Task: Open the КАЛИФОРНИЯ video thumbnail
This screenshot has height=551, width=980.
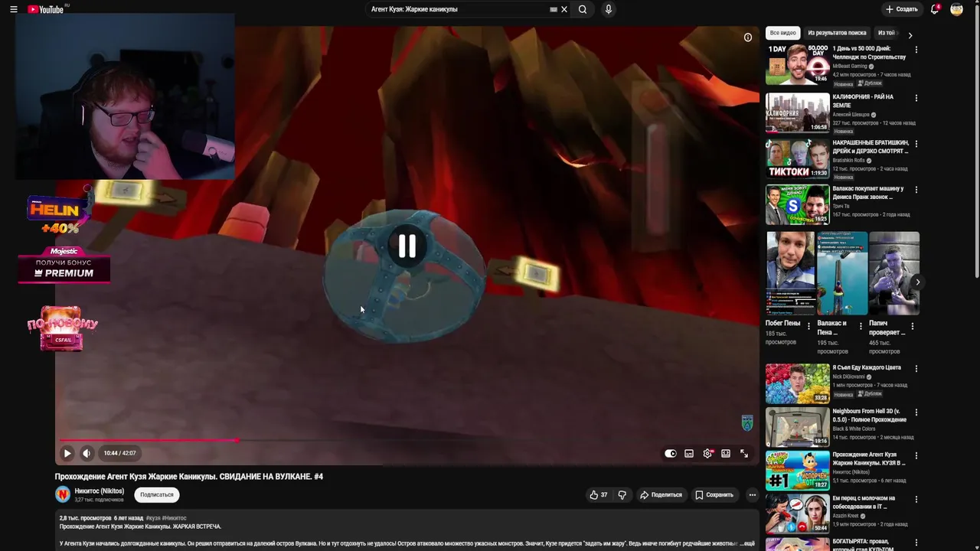Action: pyautogui.click(x=797, y=112)
